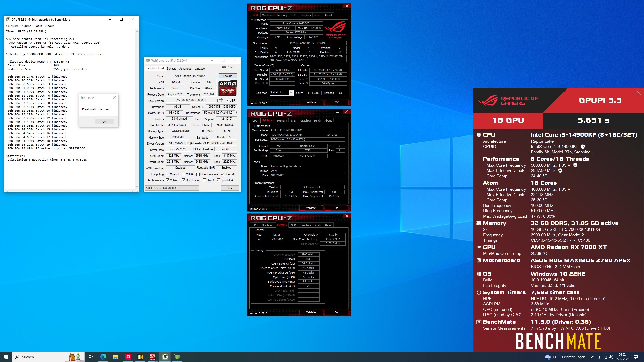This screenshot has width=644, height=362.
Task: Click OK in the Finish dialog
Action: [x=104, y=122]
